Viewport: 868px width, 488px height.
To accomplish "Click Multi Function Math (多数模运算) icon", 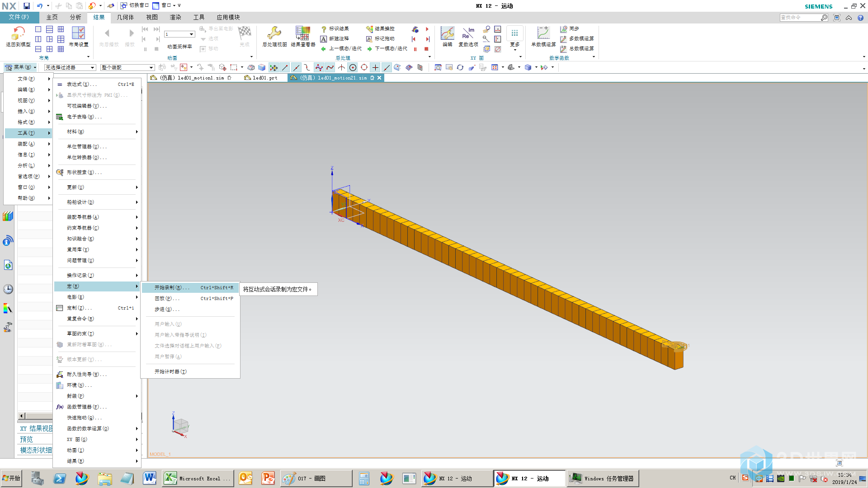I will coord(564,39).
